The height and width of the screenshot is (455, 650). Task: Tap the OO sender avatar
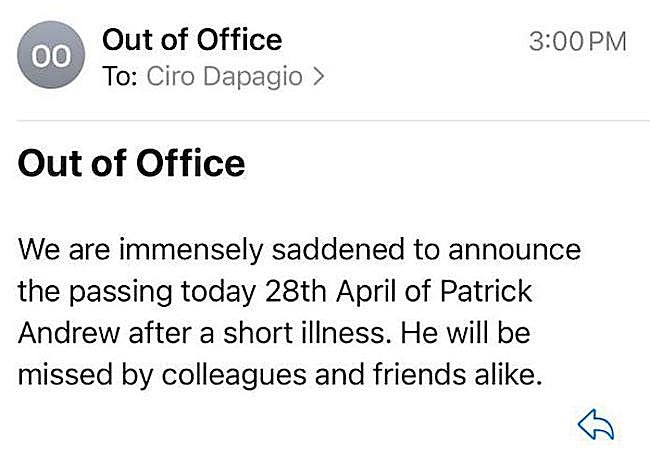pyautogui.click(x=48, y=58)
